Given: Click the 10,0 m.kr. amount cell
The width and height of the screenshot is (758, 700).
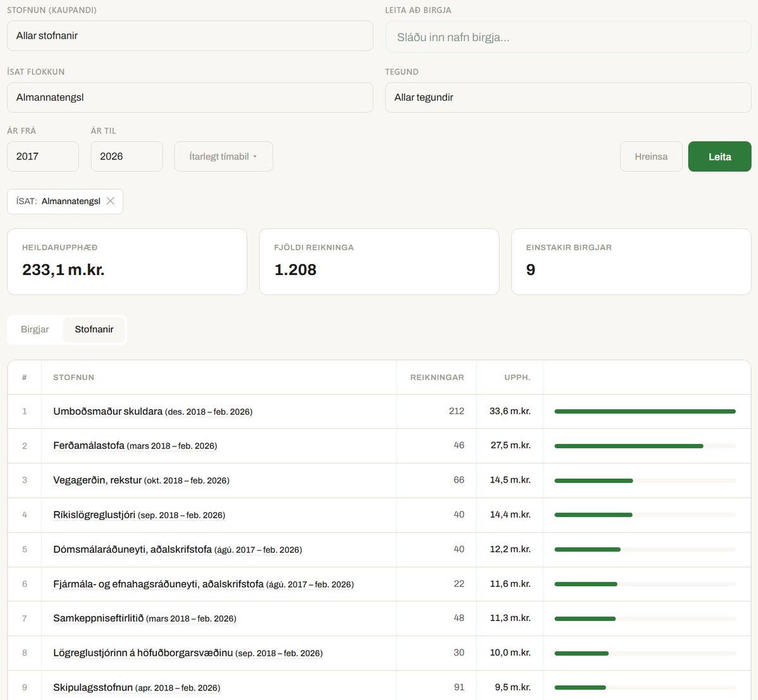Looking at the screenshot, I should 510,653.
